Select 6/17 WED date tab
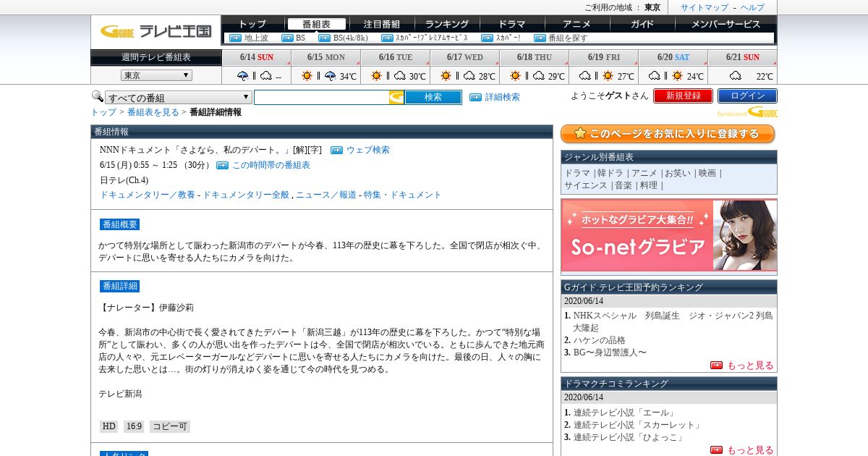 pyautogui.click(x=464, y=57)
